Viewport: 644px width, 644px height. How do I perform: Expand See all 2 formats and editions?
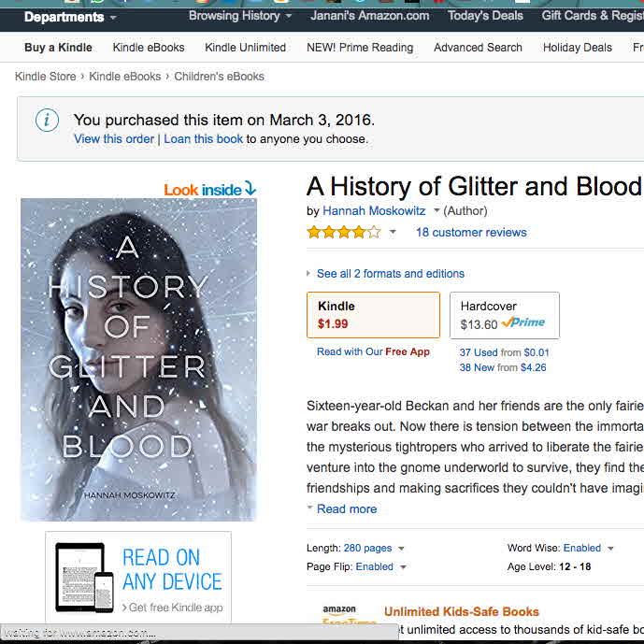390,274
